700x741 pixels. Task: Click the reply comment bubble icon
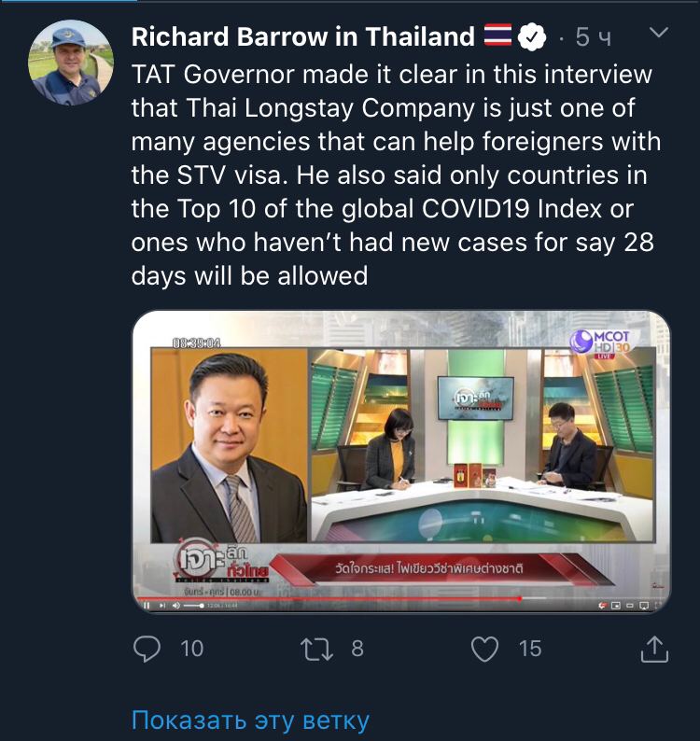147,649
